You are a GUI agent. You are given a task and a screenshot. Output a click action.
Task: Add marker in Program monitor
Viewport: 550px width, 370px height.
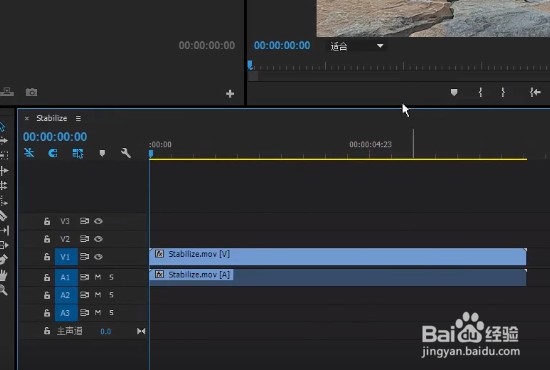(454, 92)
